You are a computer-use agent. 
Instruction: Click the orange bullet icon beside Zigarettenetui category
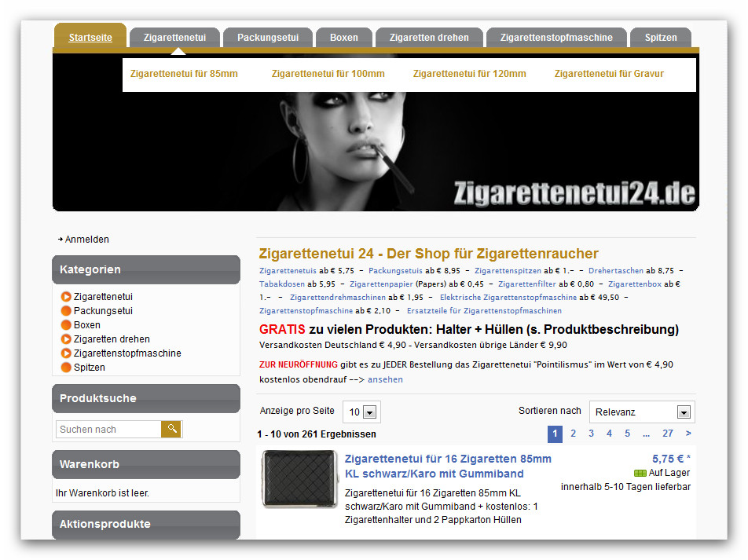coord(66,297)
